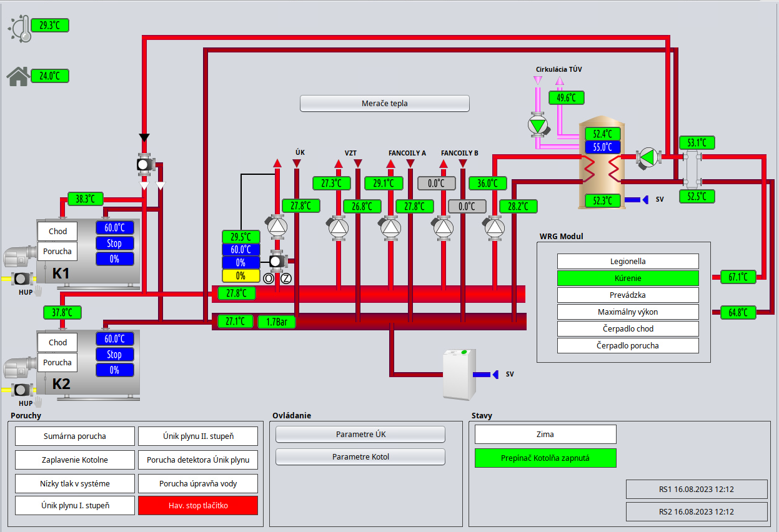Click the K1 boiler HUP gas valve
779x532 pixels.
[x=22, y=278]
